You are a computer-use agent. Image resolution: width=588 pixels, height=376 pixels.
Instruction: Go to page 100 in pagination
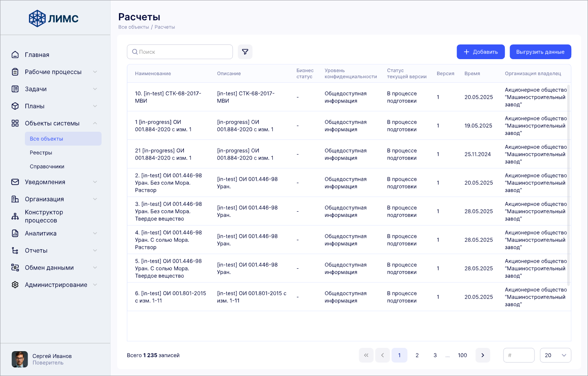coord(462,355)
